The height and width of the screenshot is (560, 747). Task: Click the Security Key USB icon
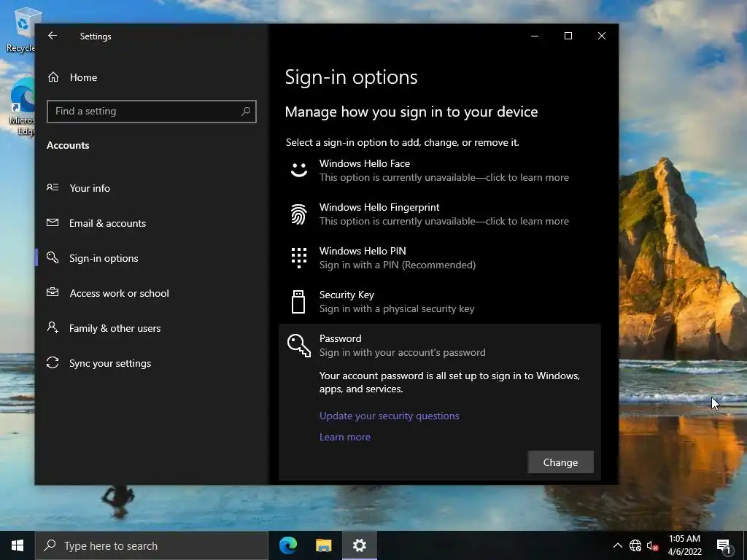click(298, 302)
